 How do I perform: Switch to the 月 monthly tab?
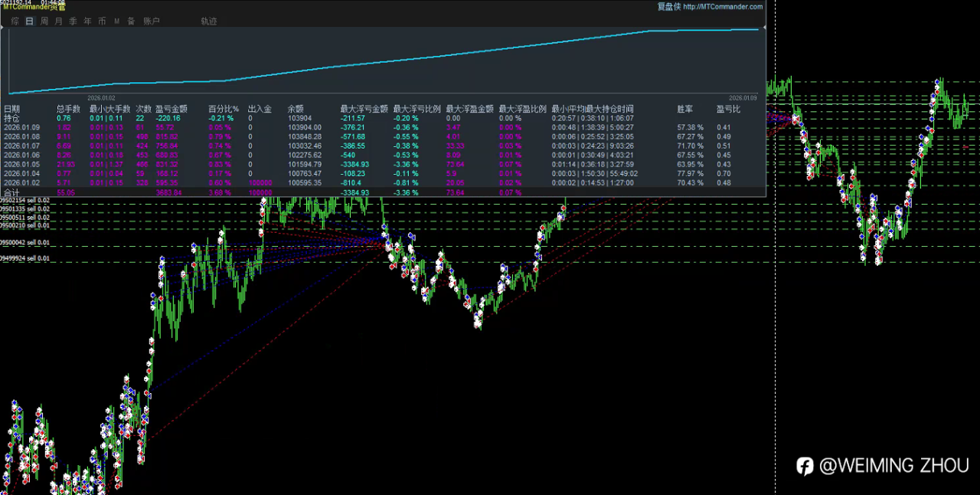(59, 21)
